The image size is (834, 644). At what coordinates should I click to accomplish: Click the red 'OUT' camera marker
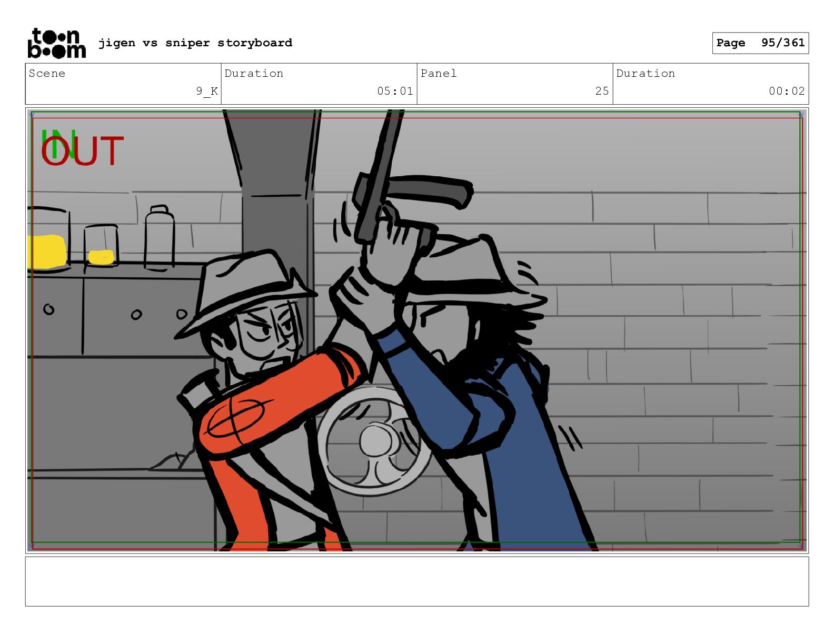point(82,151)
